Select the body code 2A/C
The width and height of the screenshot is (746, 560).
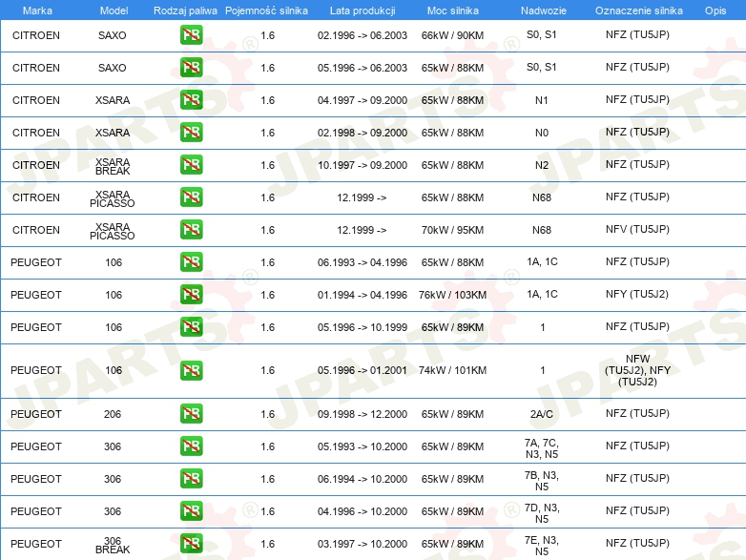point(542,414)
